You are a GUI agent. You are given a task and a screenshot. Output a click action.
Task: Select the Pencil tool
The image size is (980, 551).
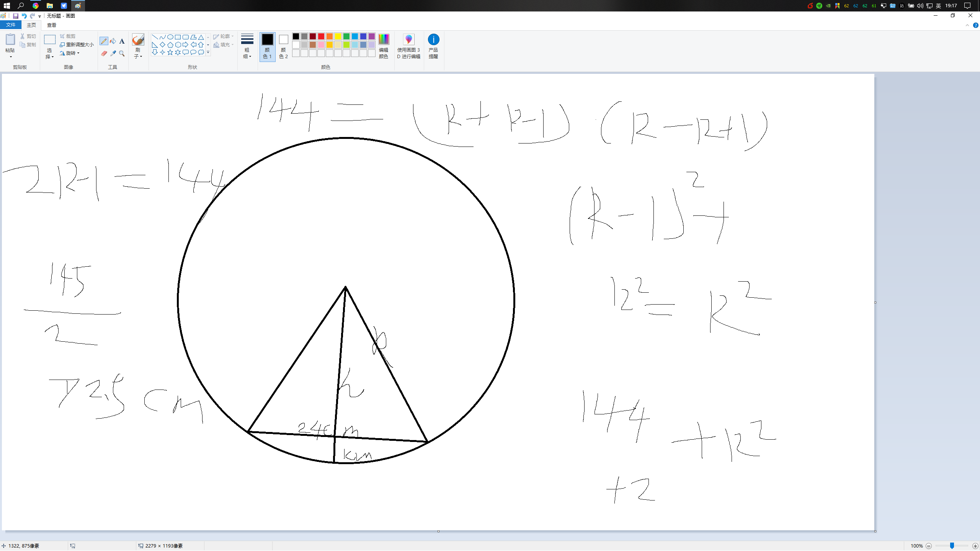pos(104,41)
